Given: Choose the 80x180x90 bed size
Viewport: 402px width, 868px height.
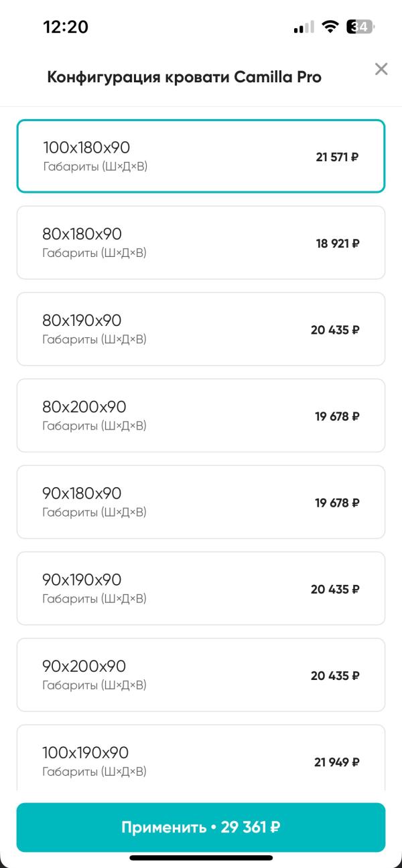Looking at the screenshot, I should [201, 242].
